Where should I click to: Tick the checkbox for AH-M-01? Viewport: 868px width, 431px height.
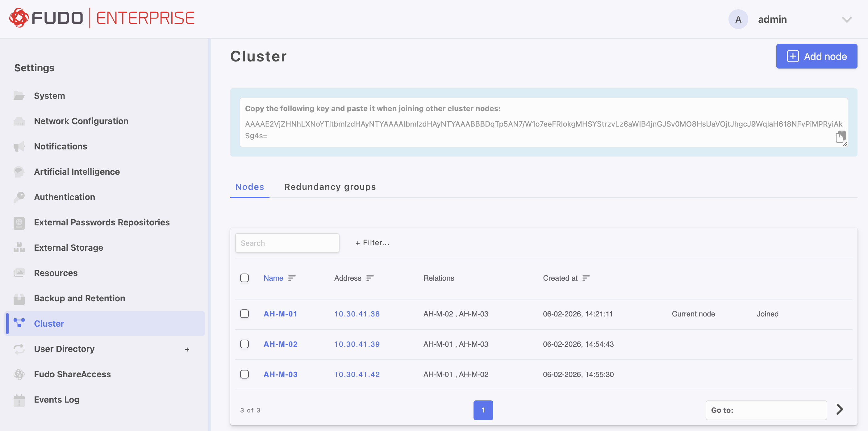(x=244, y=314)
